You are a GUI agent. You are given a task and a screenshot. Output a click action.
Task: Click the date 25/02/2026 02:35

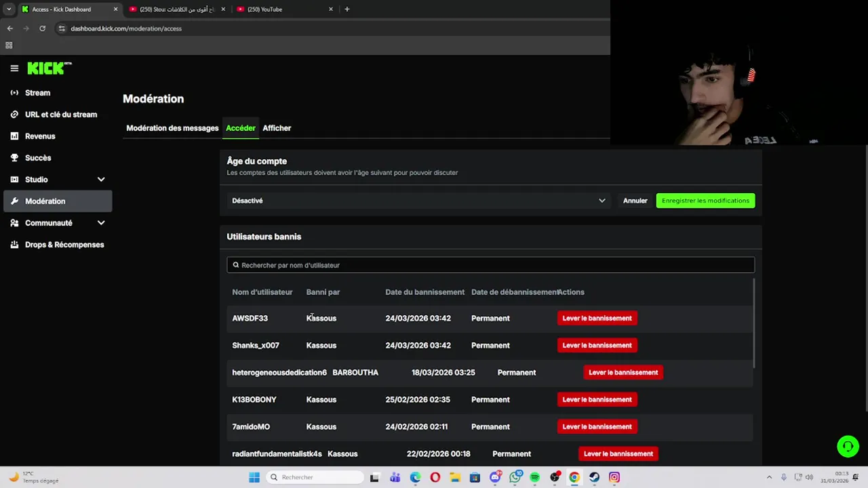(x=418, y=399)
